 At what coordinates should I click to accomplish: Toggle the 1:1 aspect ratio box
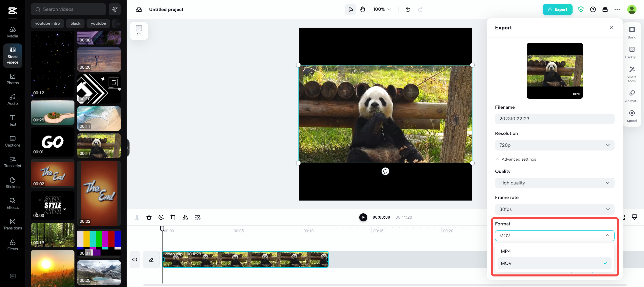[139, 31]
